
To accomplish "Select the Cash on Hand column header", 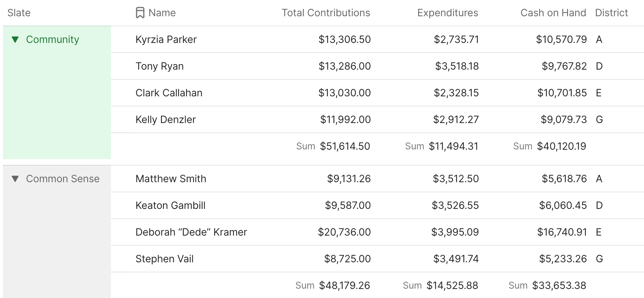I will pyautogui.click(x=553, y=13).
